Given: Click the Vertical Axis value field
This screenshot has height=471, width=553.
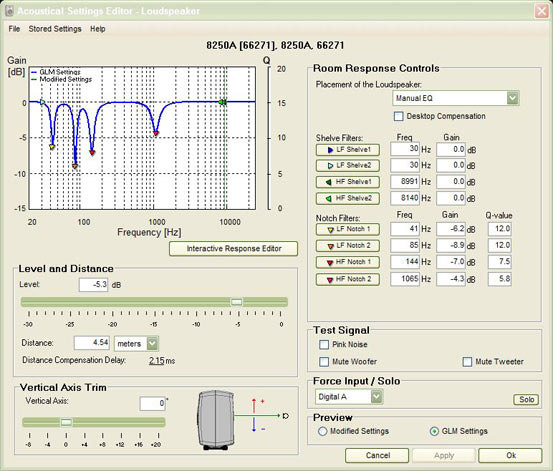Looking at the screenshot, I should coord(152,404).
